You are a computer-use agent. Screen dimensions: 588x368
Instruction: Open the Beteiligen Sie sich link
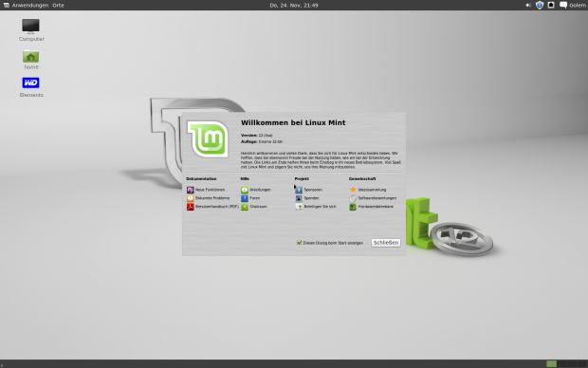pos(320,207)
